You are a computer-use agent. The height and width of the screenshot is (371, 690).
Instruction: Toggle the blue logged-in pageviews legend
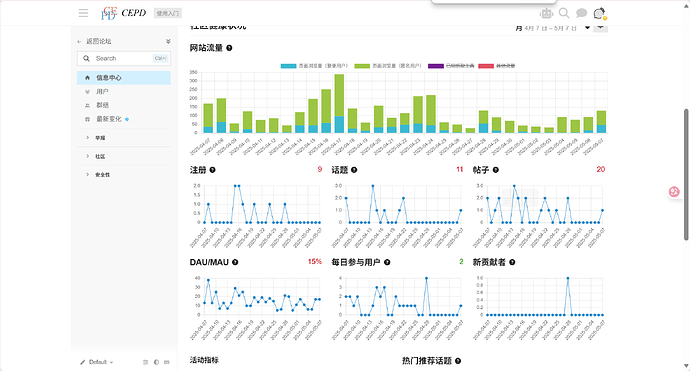[314, 66]
